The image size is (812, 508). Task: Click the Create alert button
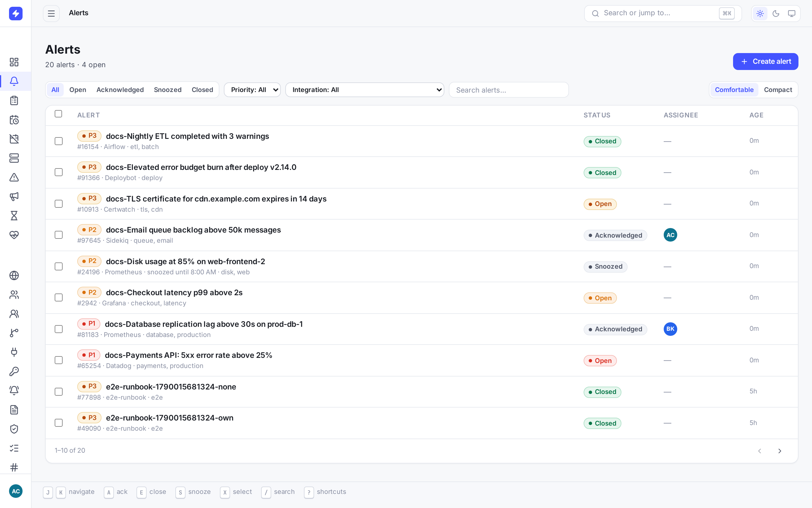765,62
